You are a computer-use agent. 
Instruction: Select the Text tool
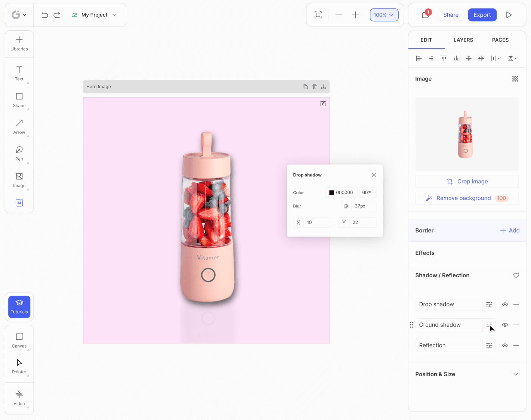click(x=19, y=73)
